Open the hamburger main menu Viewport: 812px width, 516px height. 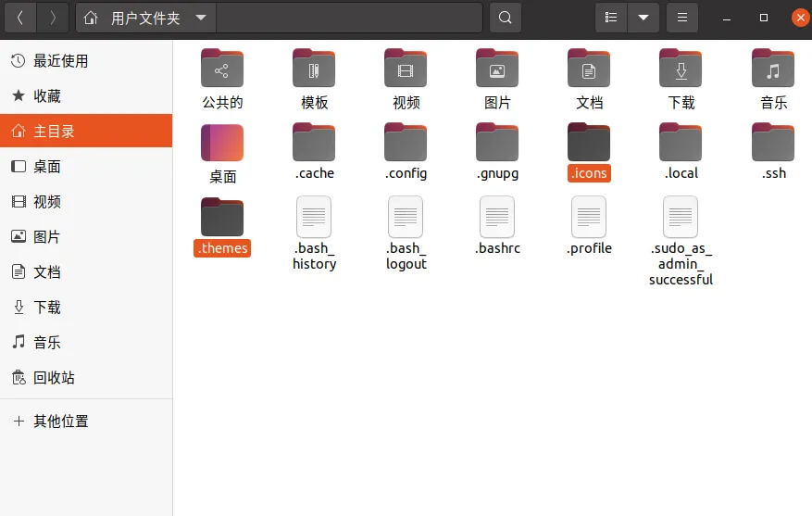click(x=682, y=18)
